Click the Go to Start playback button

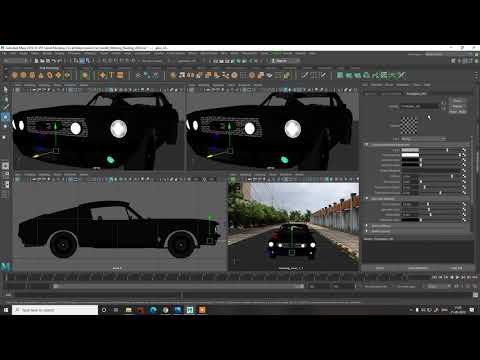(x=435, y=277)
